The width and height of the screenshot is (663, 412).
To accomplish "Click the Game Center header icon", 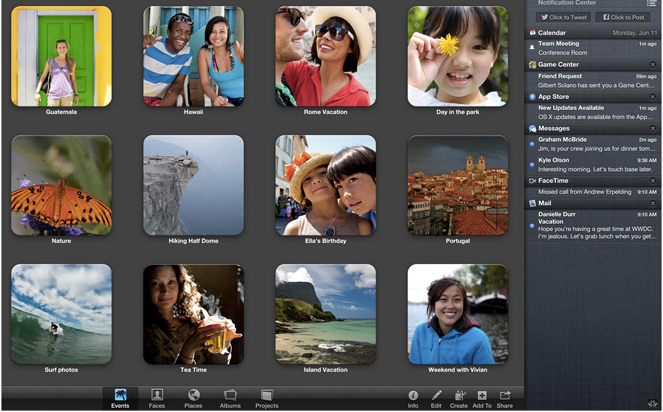I will 532,65.
